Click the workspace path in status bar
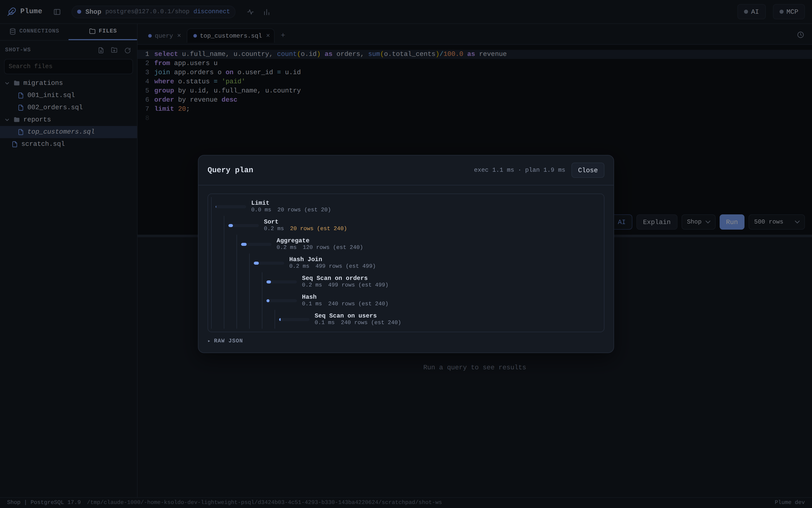This screenshot has height=508, width=812. [264, 502]
